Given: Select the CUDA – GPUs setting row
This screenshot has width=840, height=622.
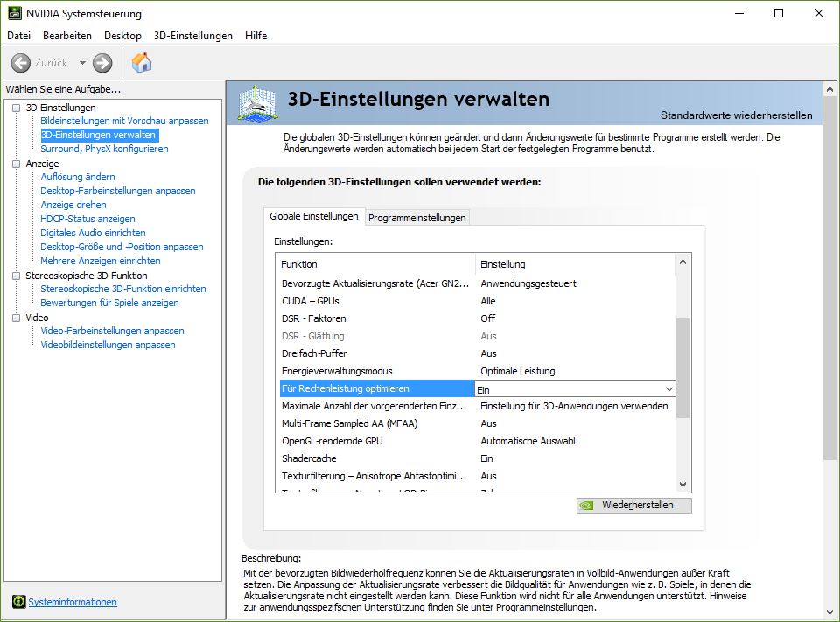Looking at the screenshot, I should (x=478, y=301).
